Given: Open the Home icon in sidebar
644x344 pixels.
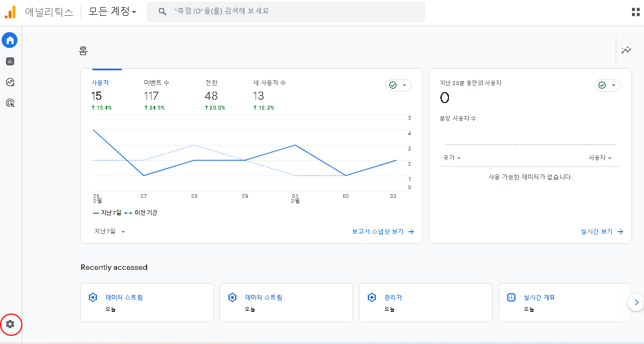Looking at the screenshot, I should [x=10, y=40].
